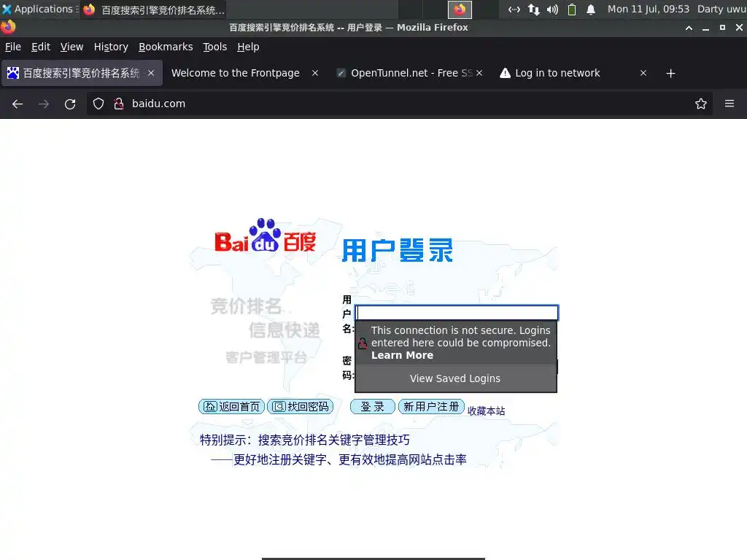Bookmark this page with the star
This screenshot has width=747, height=560.
tap(701, 104)
